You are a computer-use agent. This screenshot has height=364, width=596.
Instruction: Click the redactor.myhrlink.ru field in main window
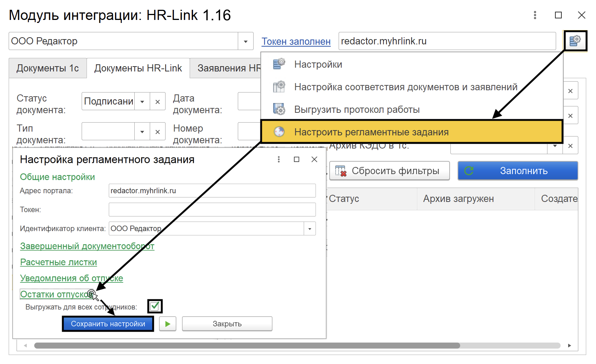pos(447,41)
